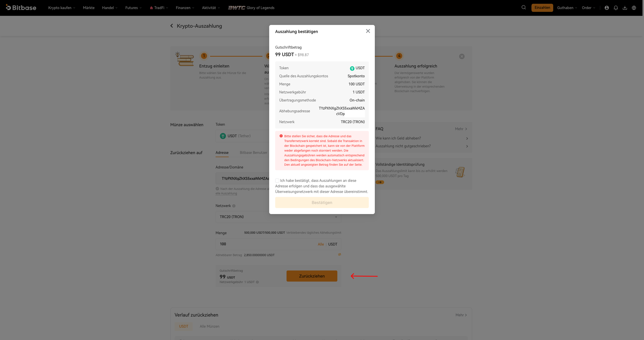Click the Menge amount input field
This screenshot has width=644, height=340.
(267, 244)
